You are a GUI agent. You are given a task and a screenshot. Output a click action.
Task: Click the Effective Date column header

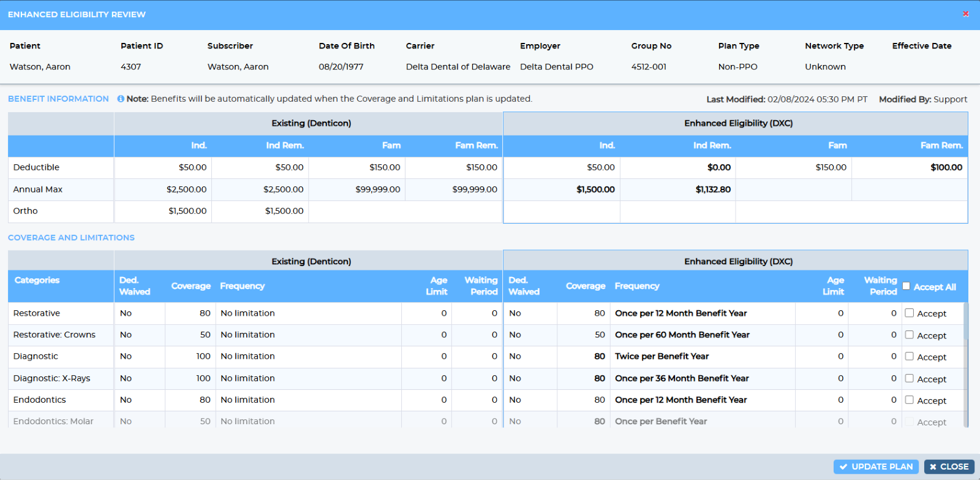click(922, 46)
